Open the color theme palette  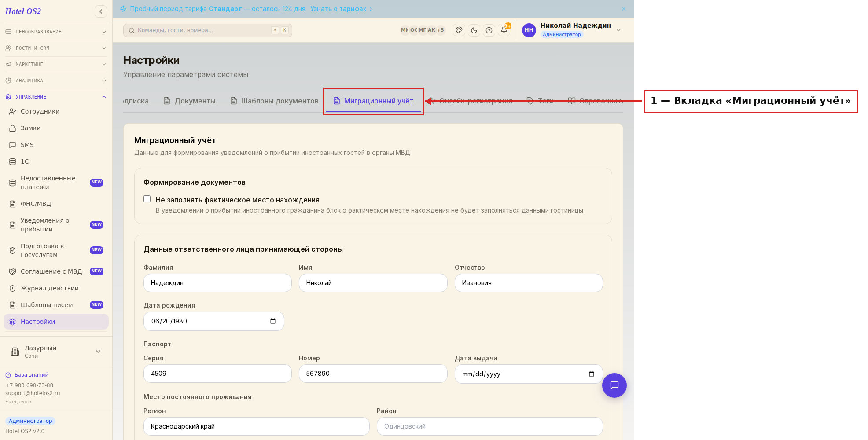459,30
